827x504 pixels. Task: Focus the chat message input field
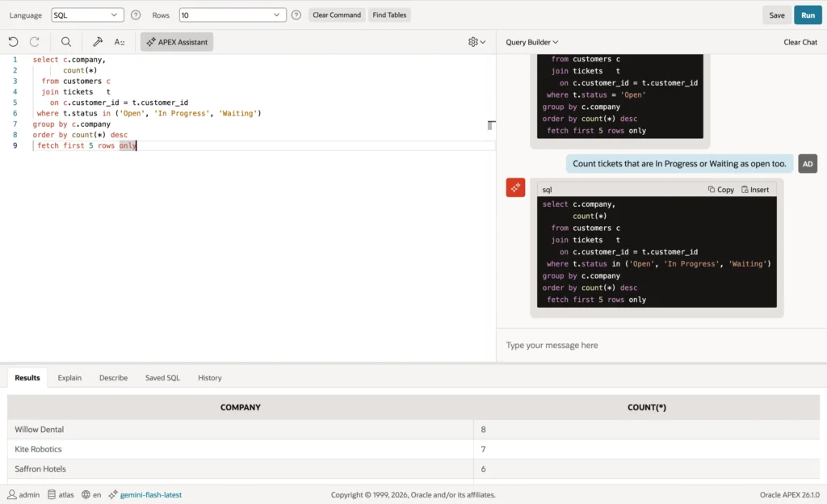click(x=661, y=345)
